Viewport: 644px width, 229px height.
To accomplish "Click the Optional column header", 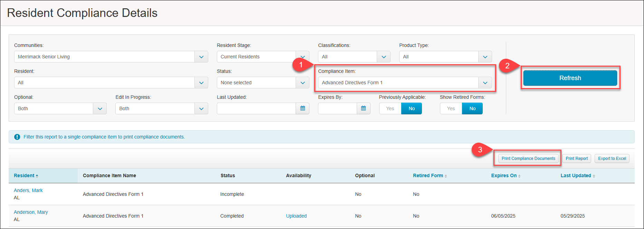I will tap(365, 175).
